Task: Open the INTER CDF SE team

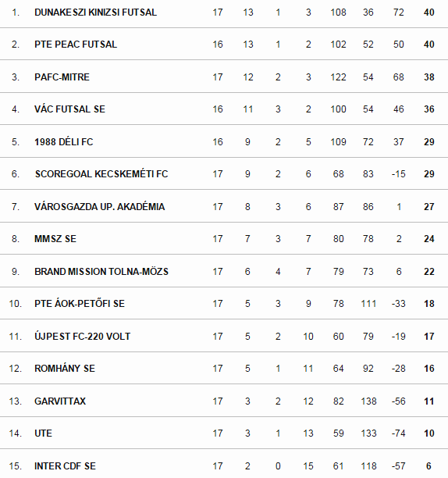Action: (65, 466)
